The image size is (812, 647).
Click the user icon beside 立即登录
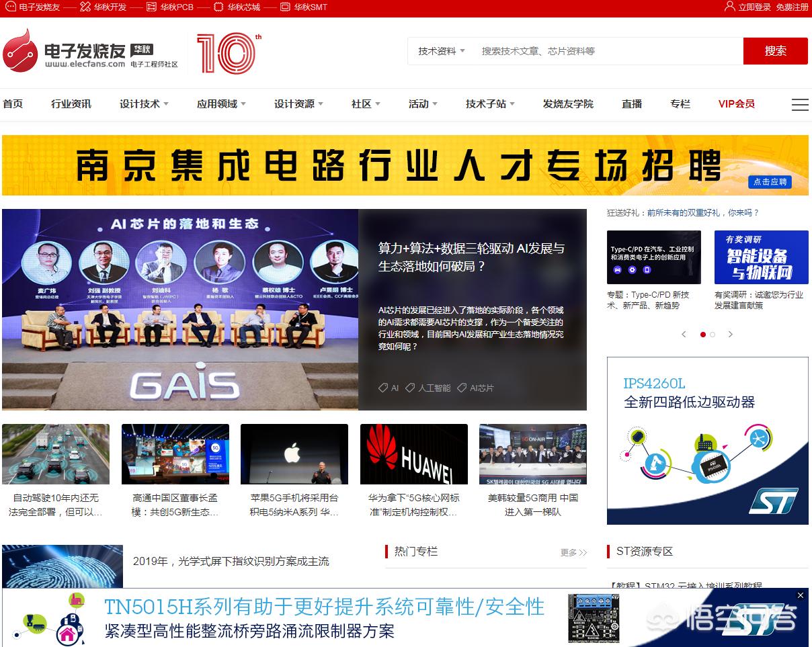[x=729, y=7]
